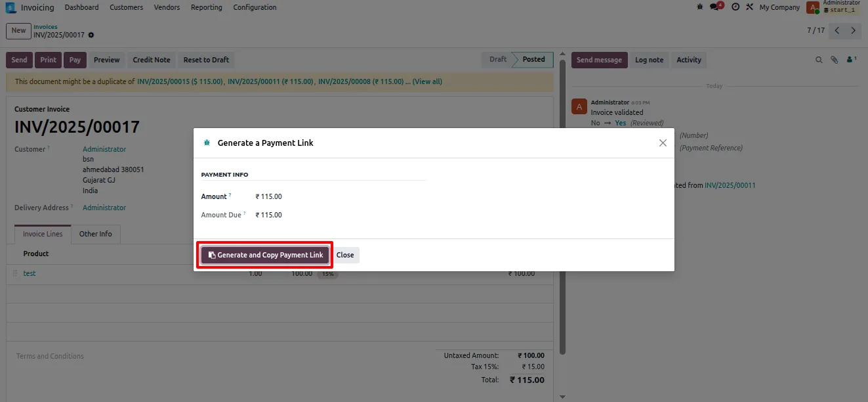Open INV/2025/00011 link in chatter

730,185
